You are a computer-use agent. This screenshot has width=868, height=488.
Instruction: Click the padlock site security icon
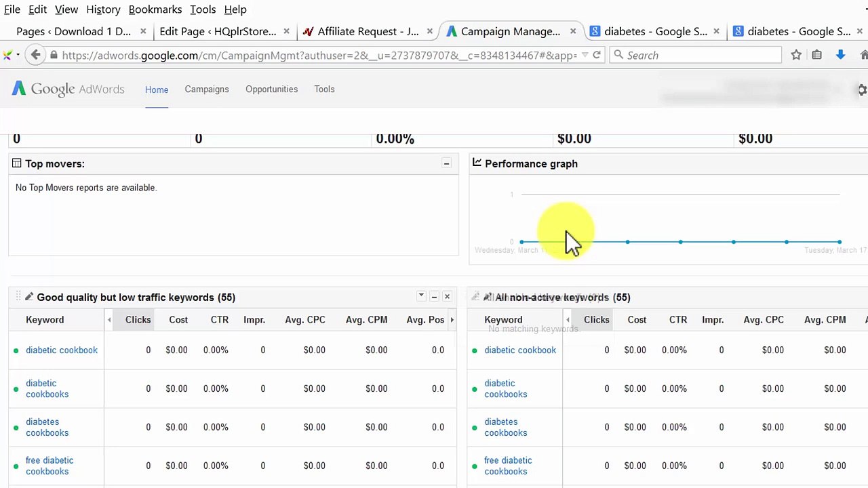click(54, 55)
